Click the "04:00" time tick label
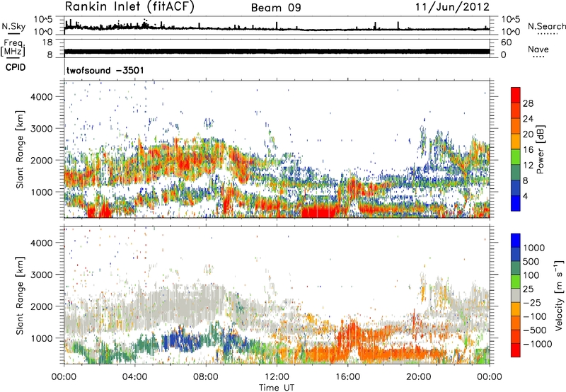This screenshot has height=392, width=566. click(134, 377)
